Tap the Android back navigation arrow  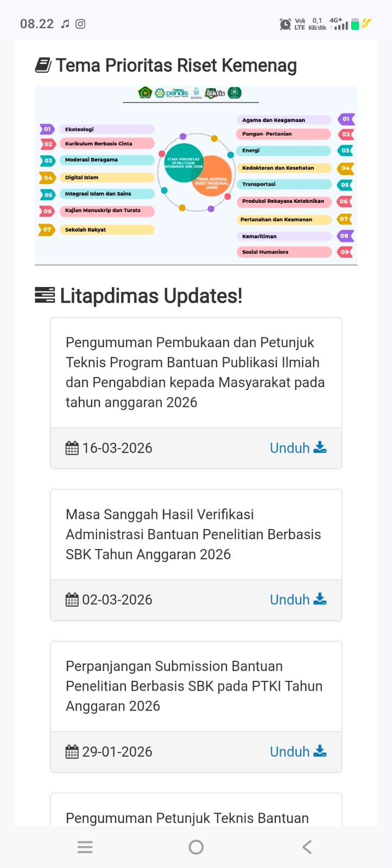click(307, 847)
